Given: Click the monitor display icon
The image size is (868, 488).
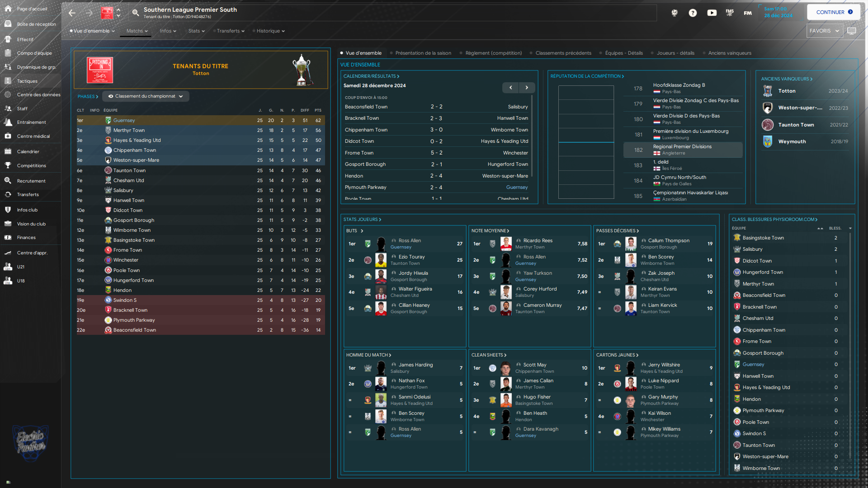Looking at the screenshot, I should coord(851,31).
